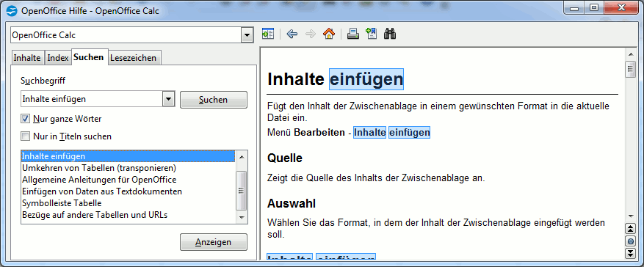Open find-on-this-page binoculars icon
644x267 pixels.
coord(389,34)
